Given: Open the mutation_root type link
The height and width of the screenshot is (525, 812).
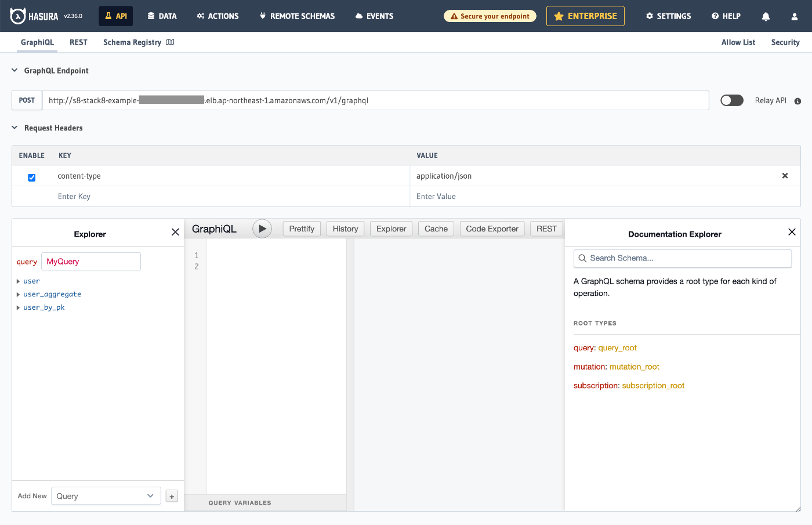Looking at the screenshot, I should (635, 367).
